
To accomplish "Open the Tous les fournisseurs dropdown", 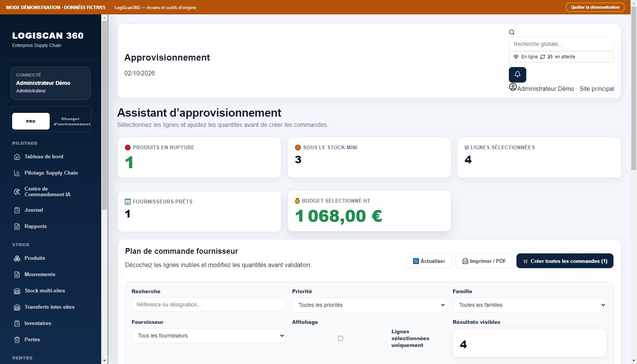I will click(209, 336).
